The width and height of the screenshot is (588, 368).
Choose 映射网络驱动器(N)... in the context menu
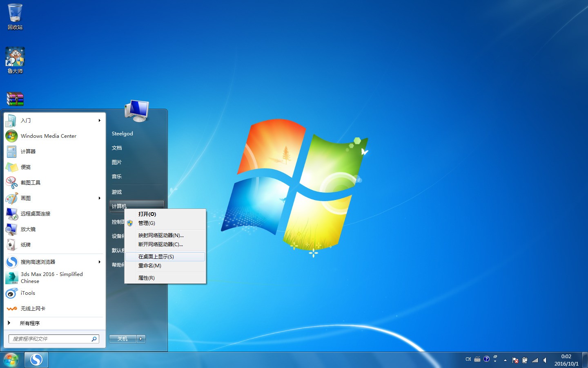coord(165,235)
